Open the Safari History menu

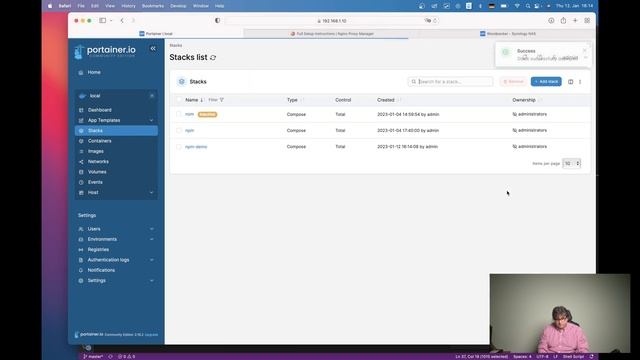pos(128,6)
